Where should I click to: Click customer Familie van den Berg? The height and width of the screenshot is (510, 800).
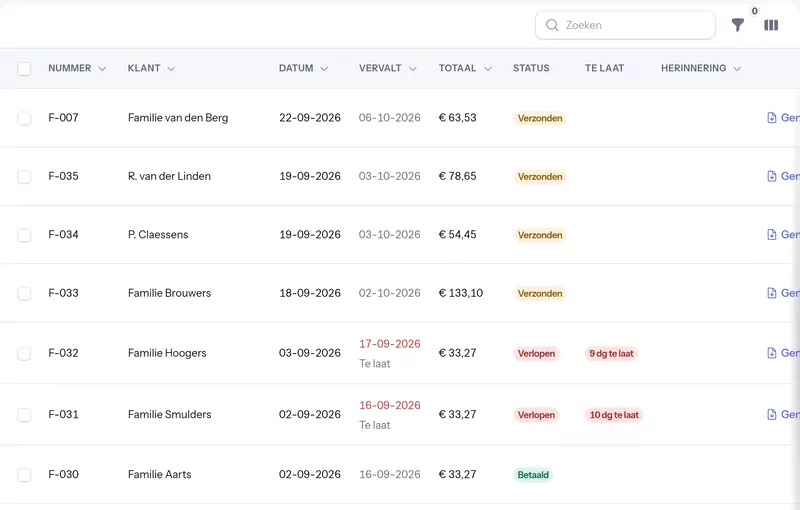tap(178, 118)
